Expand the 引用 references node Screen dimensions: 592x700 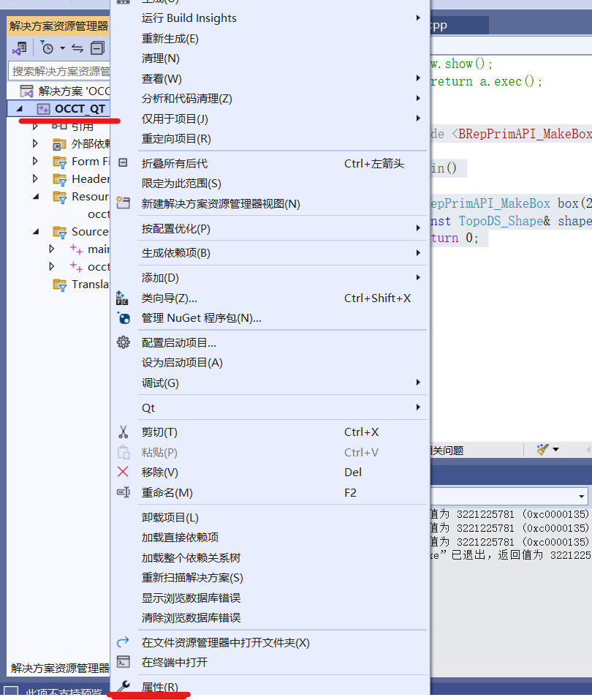click(35, 127)
